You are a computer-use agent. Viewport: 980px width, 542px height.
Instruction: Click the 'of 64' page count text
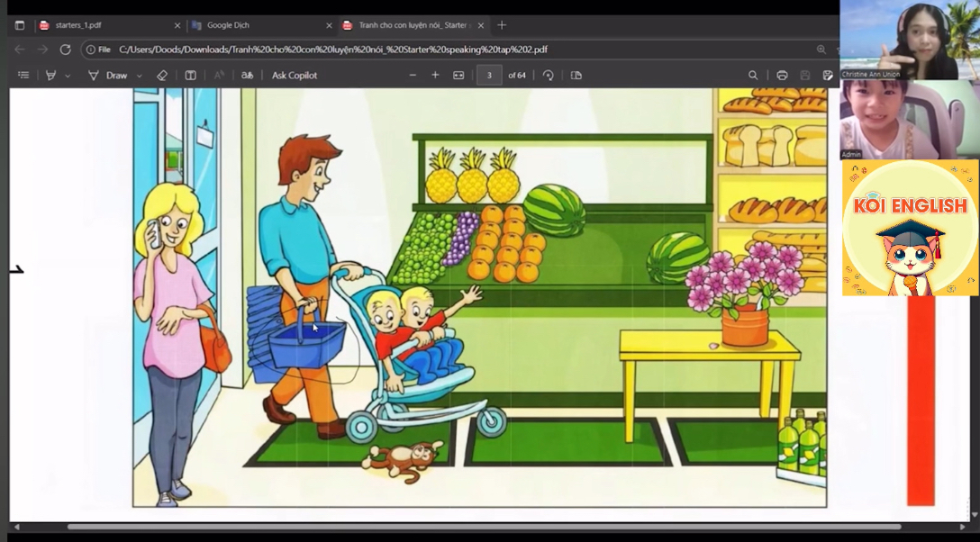pyautogui.click(x=517, y=75)
